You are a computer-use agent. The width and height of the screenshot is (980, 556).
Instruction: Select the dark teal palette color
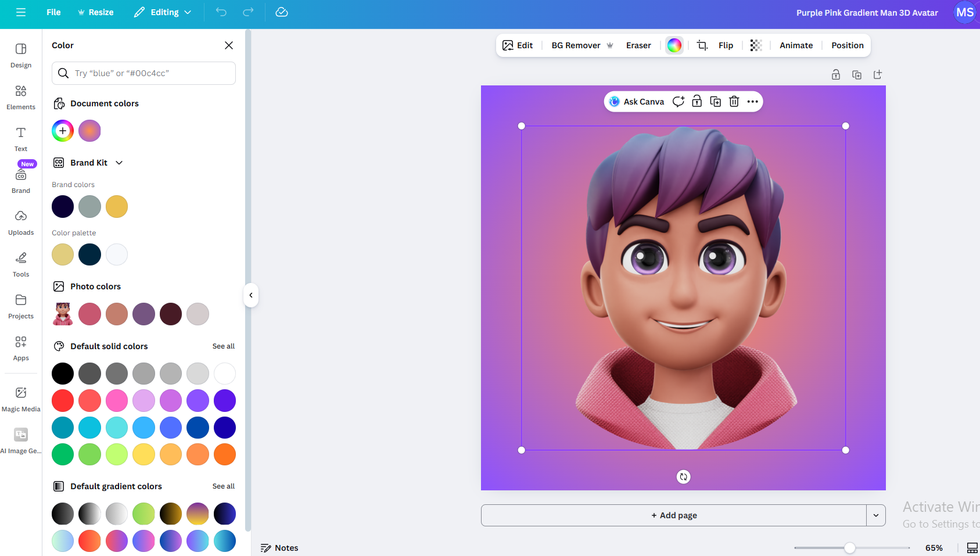(x=89, y=254)
